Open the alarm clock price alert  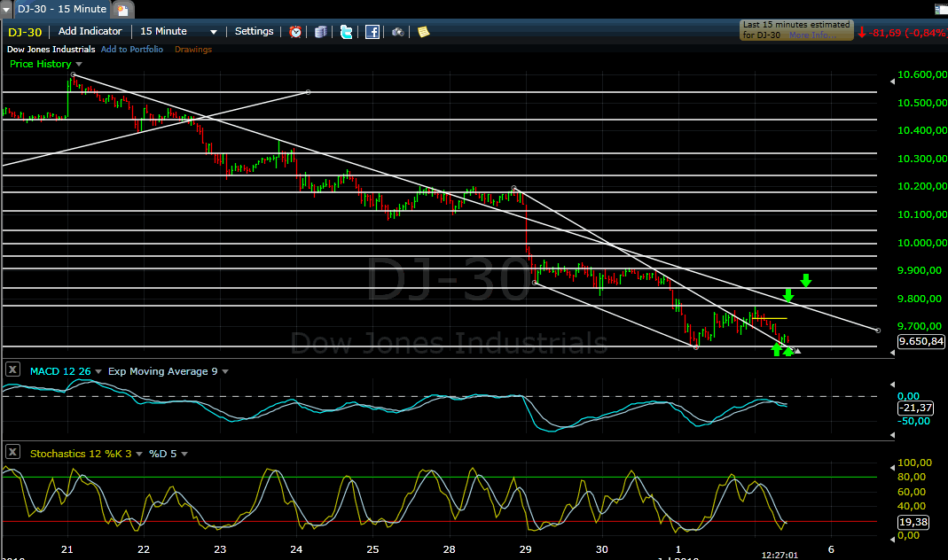point(295,32)
